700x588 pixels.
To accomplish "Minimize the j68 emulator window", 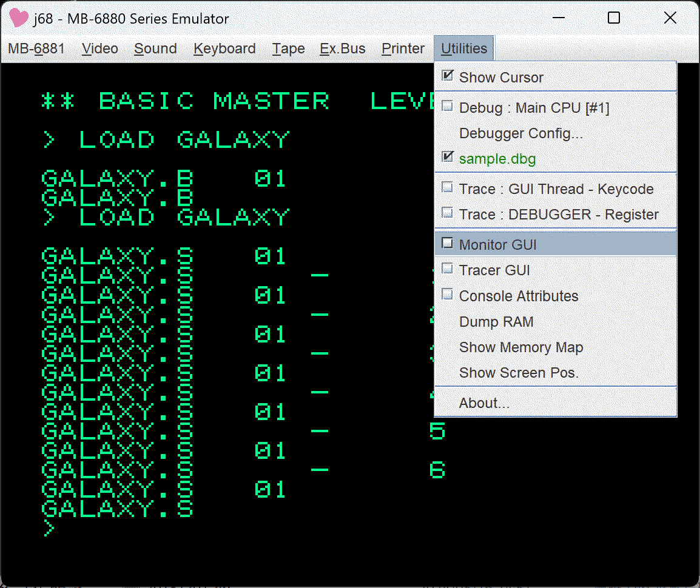I will (559, 18).
